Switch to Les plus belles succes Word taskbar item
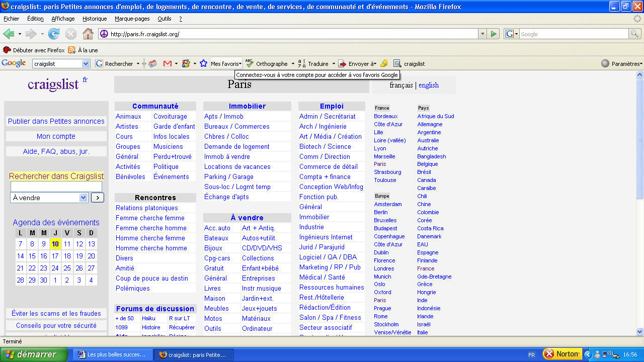Screen dimensions: 644x362 112,354
